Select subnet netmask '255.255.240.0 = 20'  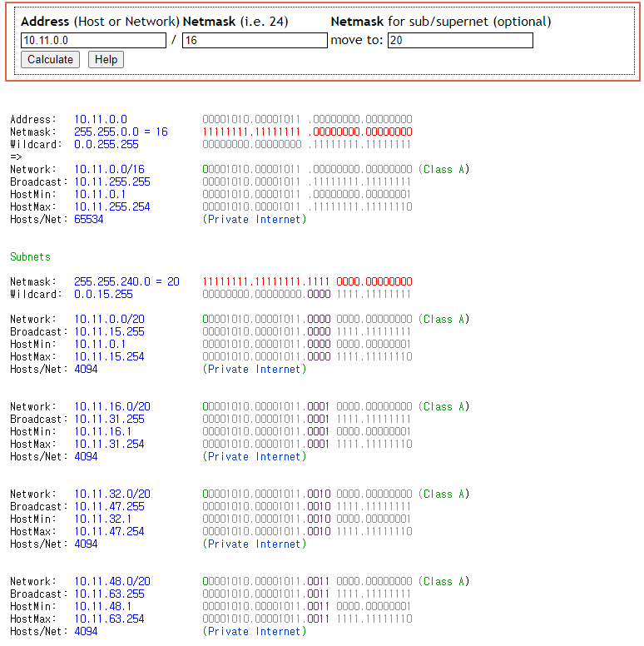click(126, 282)
